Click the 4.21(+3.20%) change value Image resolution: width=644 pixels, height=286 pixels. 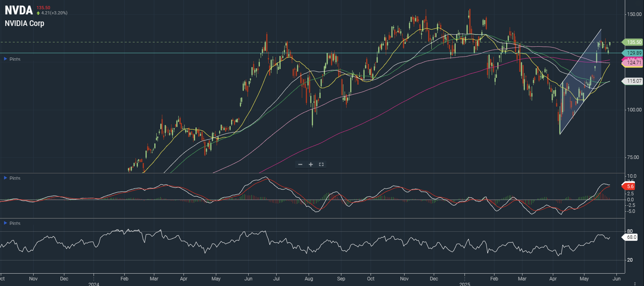coord(54,13)
